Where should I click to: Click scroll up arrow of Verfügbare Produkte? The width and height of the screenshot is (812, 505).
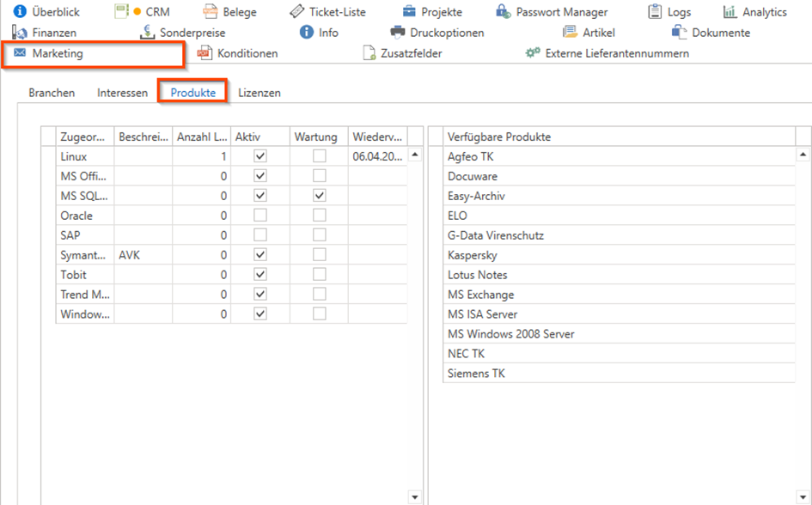point(803,155)
